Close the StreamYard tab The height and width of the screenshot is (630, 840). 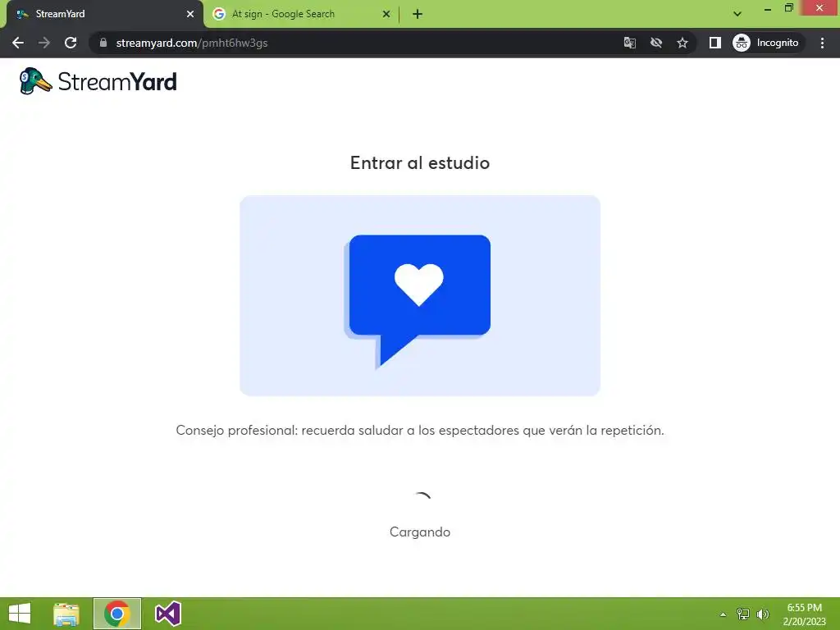(190, 14)
